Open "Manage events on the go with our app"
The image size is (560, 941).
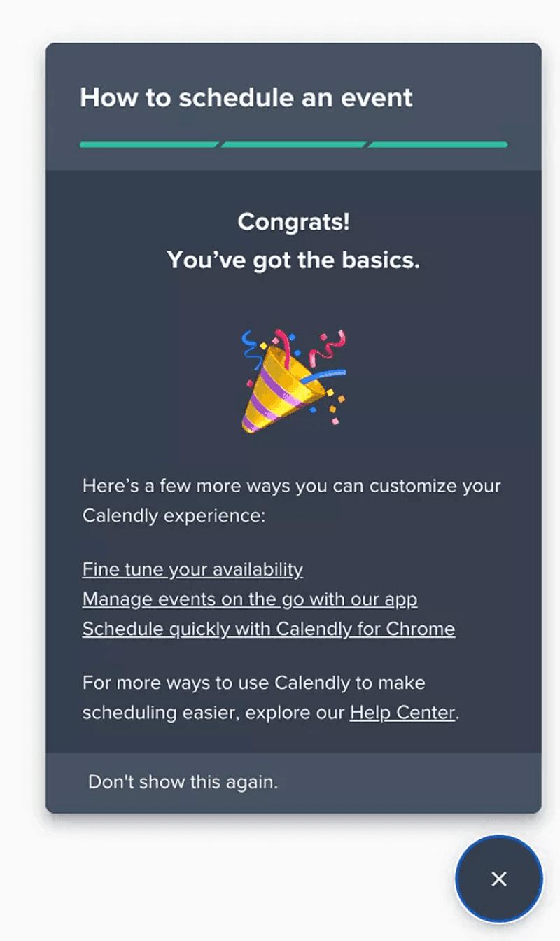250,599
